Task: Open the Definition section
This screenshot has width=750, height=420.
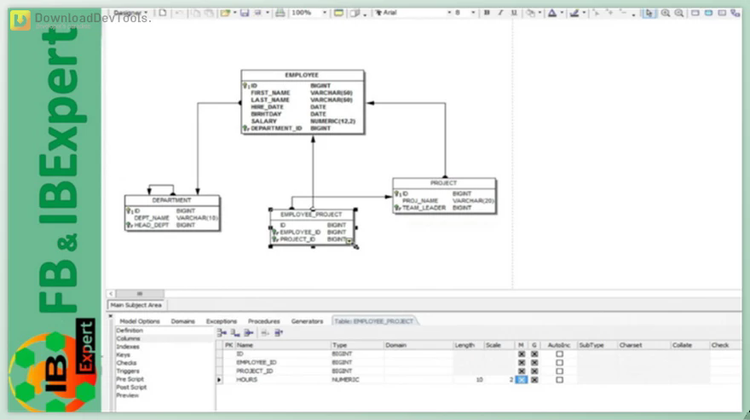Action: tap(130, 331)
